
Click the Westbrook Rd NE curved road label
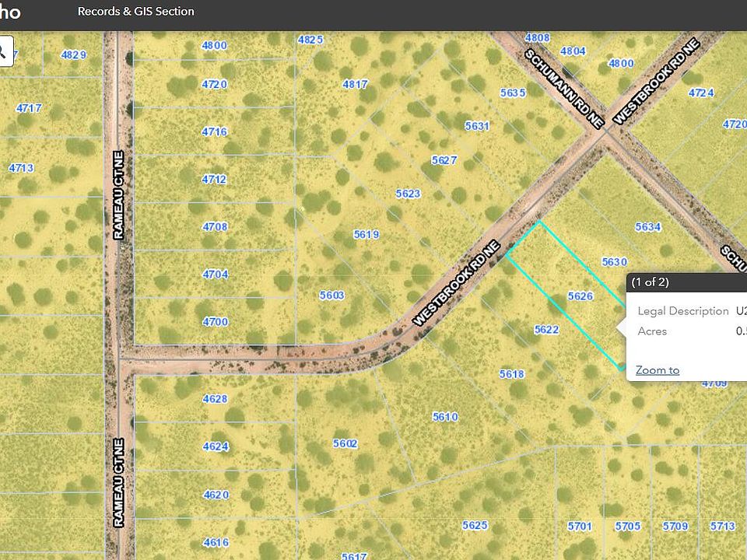457,284
